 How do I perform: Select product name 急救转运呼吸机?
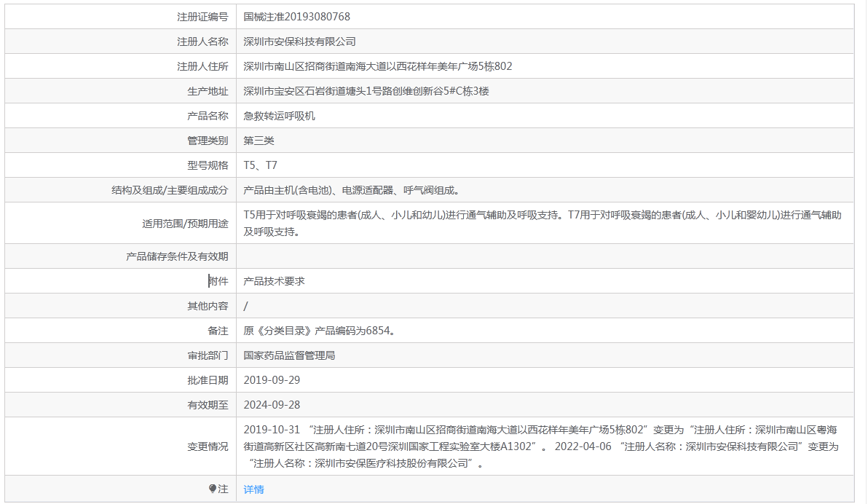click(x=279, y=116)
